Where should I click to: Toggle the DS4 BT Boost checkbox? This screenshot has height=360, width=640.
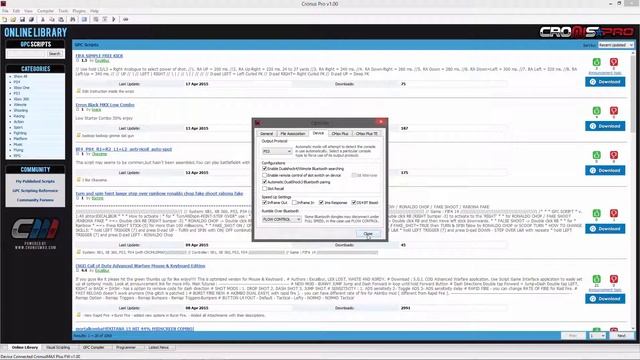pyautogui.click(x=353, y=202)
